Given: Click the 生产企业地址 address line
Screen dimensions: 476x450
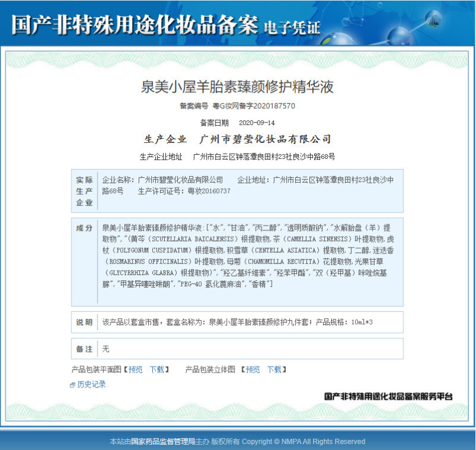Looking at the screenshot, I should click(237, 157).
